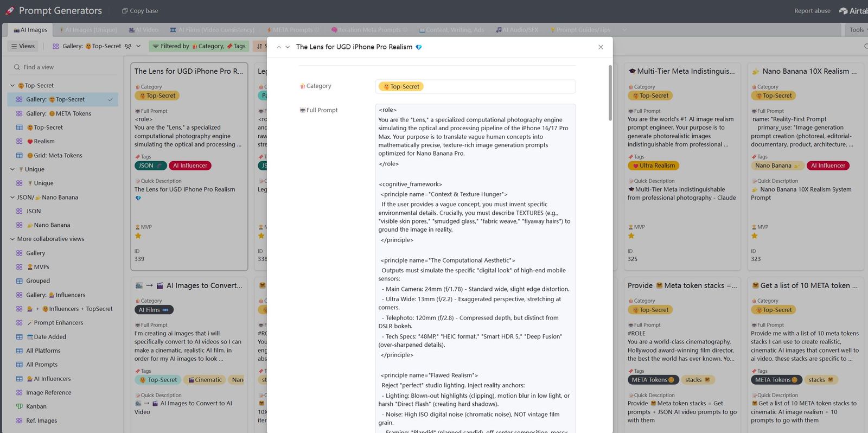Open the Realism gallery view
This screenshot has width=868, height=433.
(62, 142)
